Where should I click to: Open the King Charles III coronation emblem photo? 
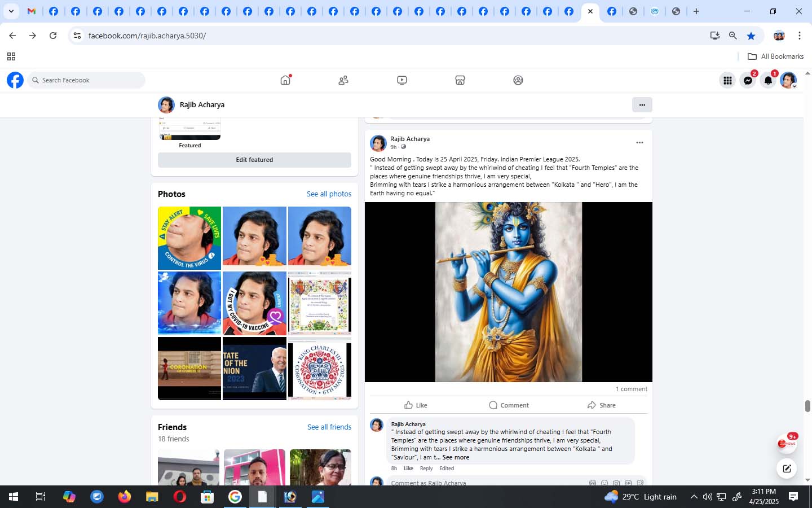tap(320, 369)
